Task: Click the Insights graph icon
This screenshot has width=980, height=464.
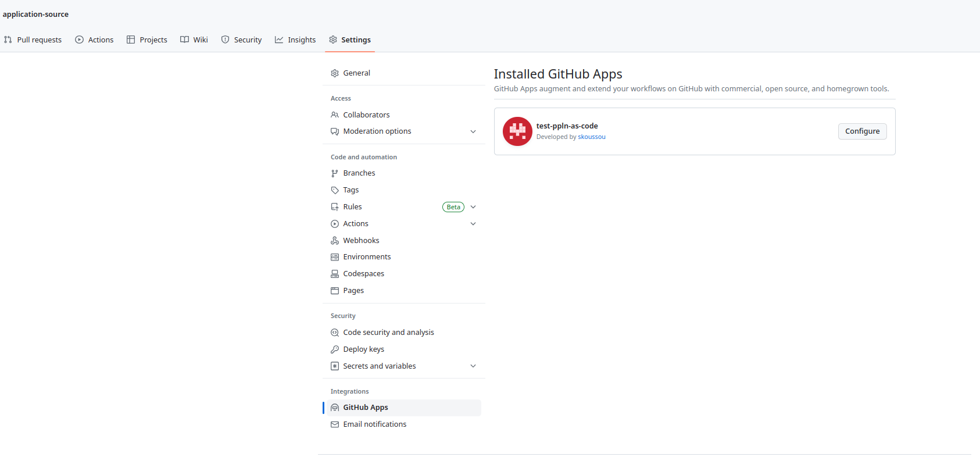Action: [x=279, y=40]
